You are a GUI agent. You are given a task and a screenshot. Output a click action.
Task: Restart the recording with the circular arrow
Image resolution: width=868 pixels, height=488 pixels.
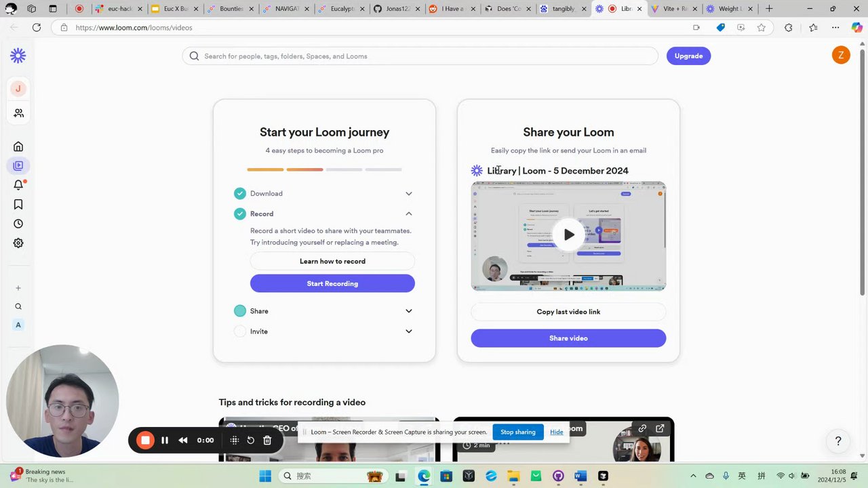point(250,440)
